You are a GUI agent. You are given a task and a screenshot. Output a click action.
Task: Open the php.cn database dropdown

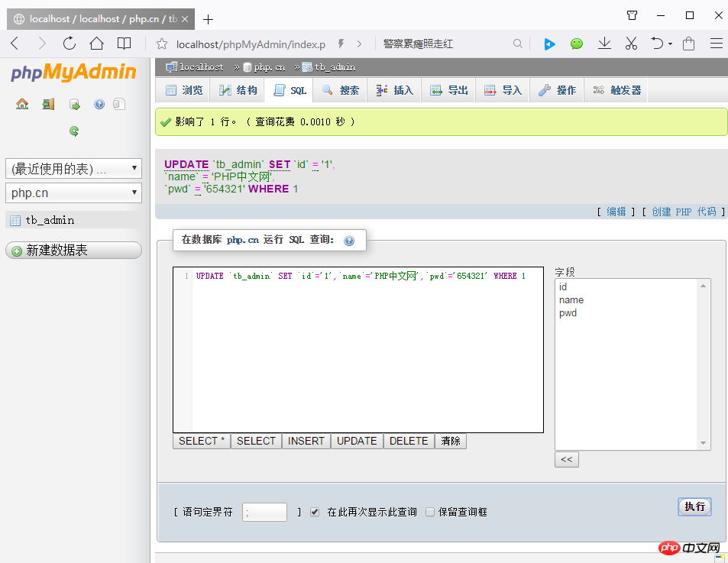pyautogui.click(x=73, y=193)
